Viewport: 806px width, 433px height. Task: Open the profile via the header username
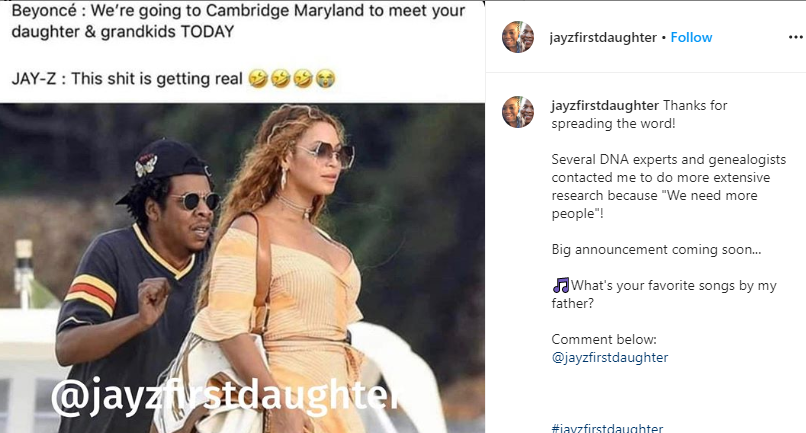click(x=603, y=37)
